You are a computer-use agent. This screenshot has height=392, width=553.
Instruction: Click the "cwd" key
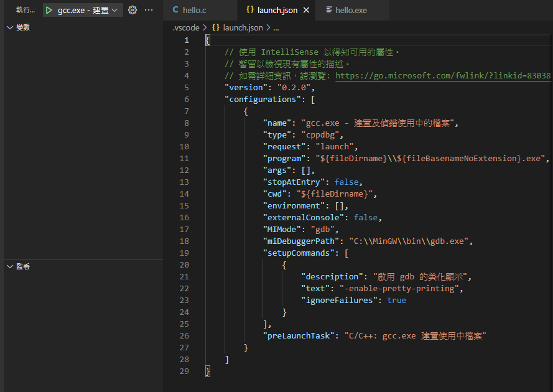(x=275, y=194)
